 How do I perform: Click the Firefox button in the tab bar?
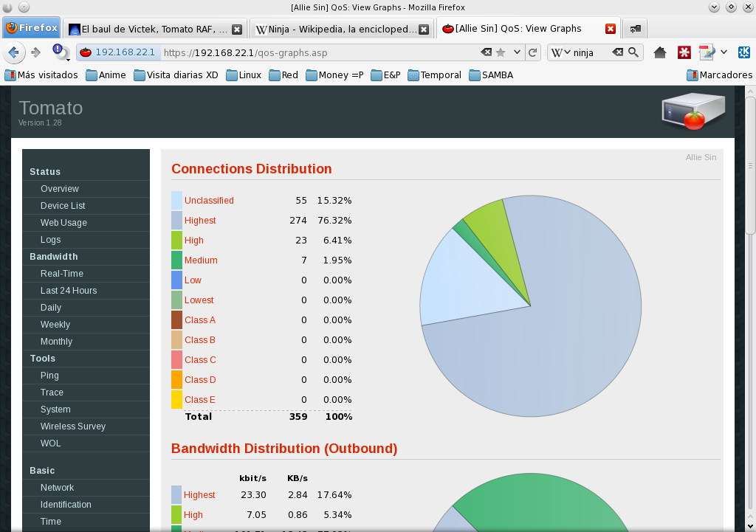pyautogui.click(x=31, y=27)
